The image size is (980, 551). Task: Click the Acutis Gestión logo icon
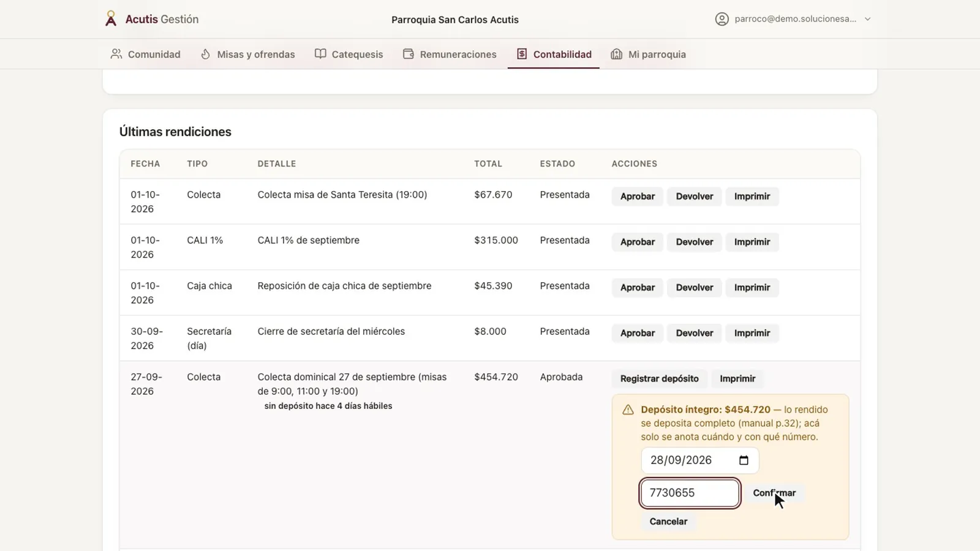[x=111, y=19]
